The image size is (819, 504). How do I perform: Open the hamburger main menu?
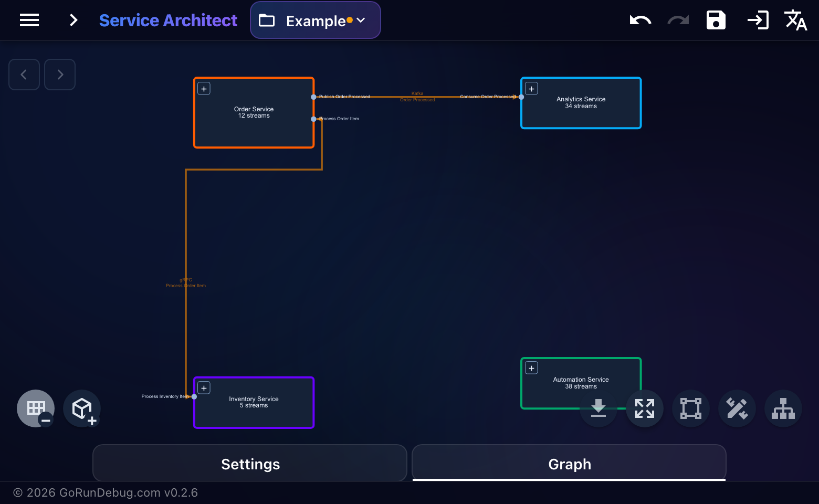(29, 20)
